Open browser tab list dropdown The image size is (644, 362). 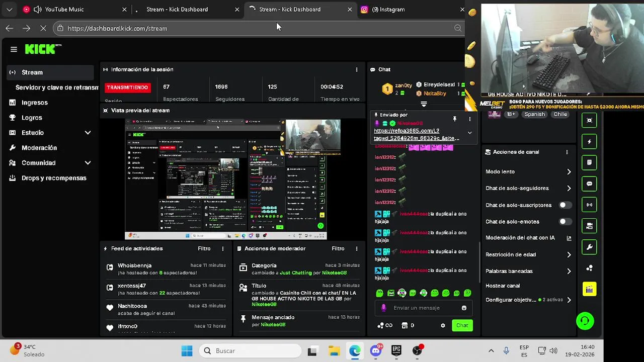[x=9, y=10]
